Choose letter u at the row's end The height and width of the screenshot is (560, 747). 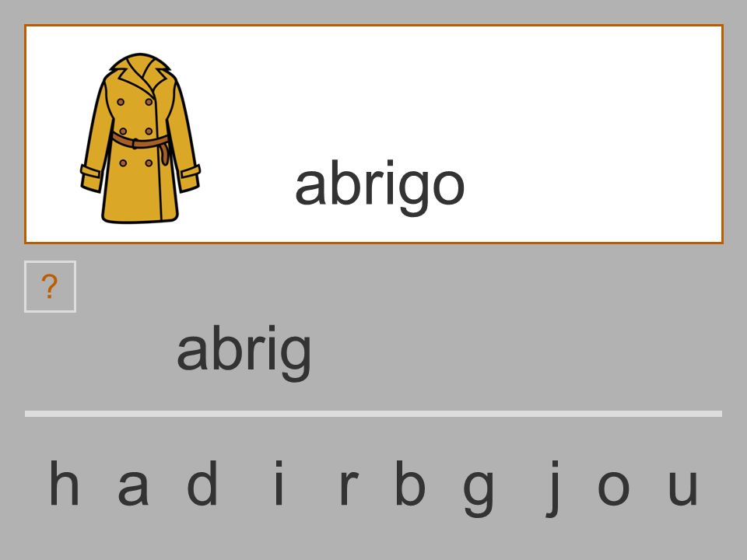(683, 488)
